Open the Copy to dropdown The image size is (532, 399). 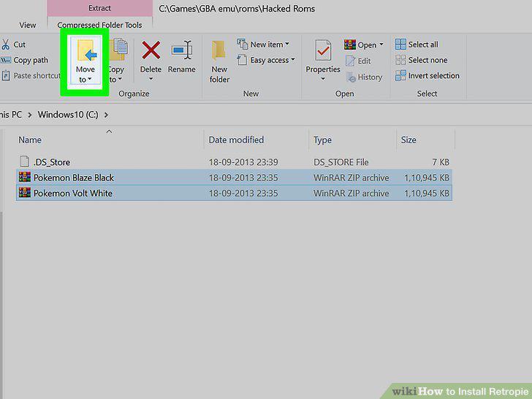[x=118, y=61]
